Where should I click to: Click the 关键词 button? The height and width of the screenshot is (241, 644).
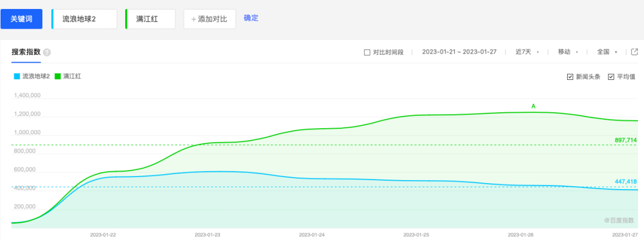point(21,19)
